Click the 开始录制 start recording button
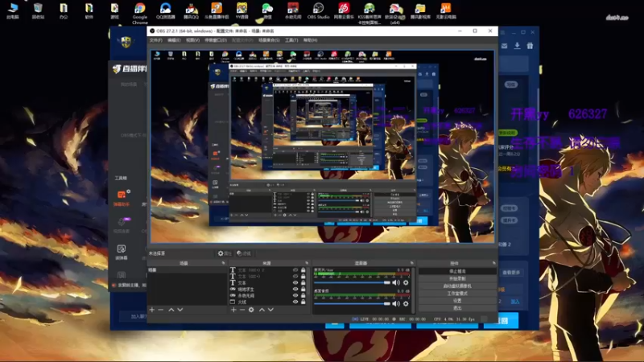644x362 pixels. 457,278
